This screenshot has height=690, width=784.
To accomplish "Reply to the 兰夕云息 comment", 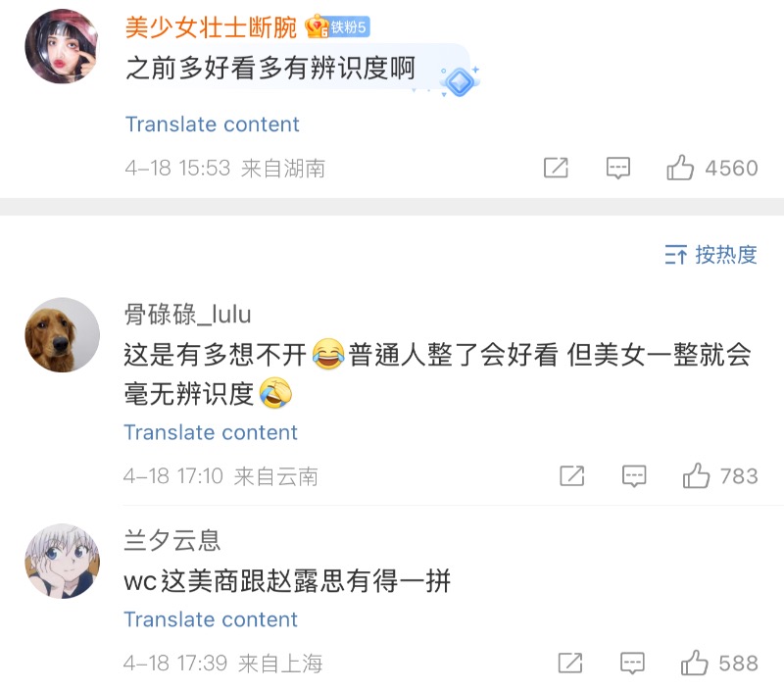I will click(632, 663).
